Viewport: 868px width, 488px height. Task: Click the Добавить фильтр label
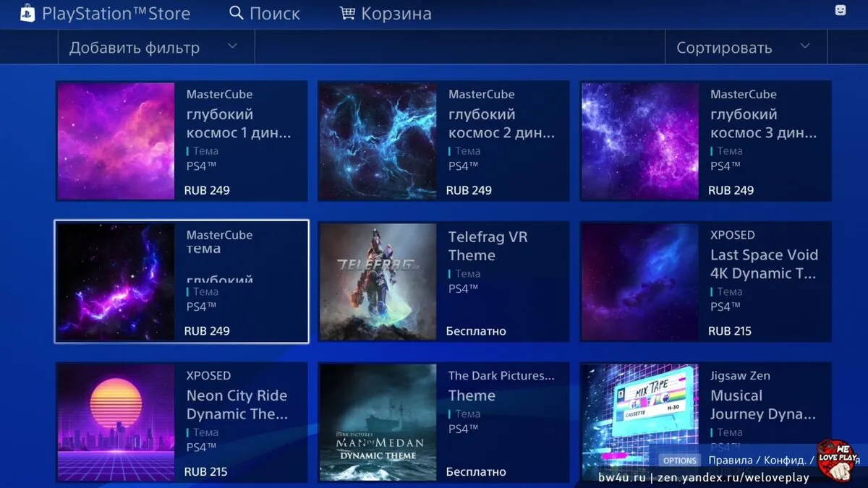point(135,48)
